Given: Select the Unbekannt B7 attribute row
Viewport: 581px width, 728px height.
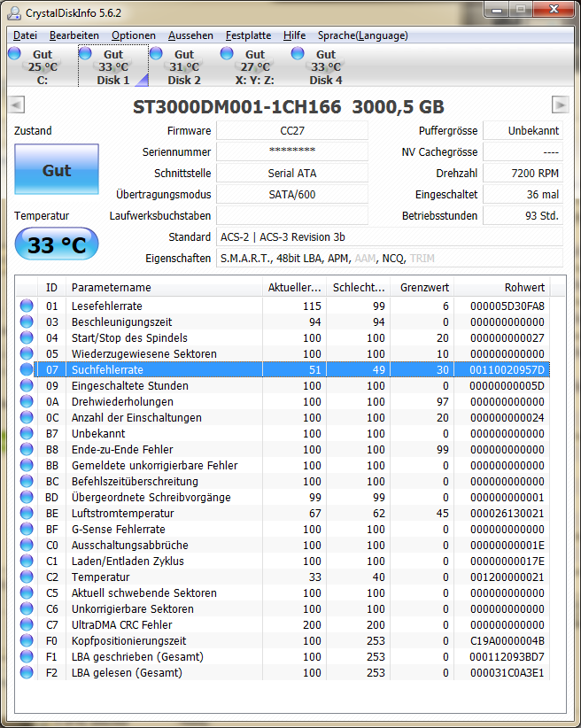Looking at the screenshot, I should (283, 433).
